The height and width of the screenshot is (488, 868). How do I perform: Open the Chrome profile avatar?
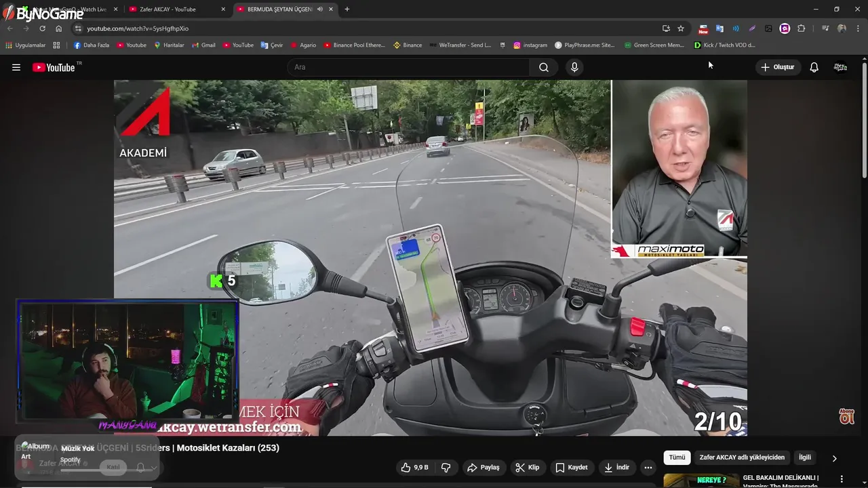click(842, 28)
